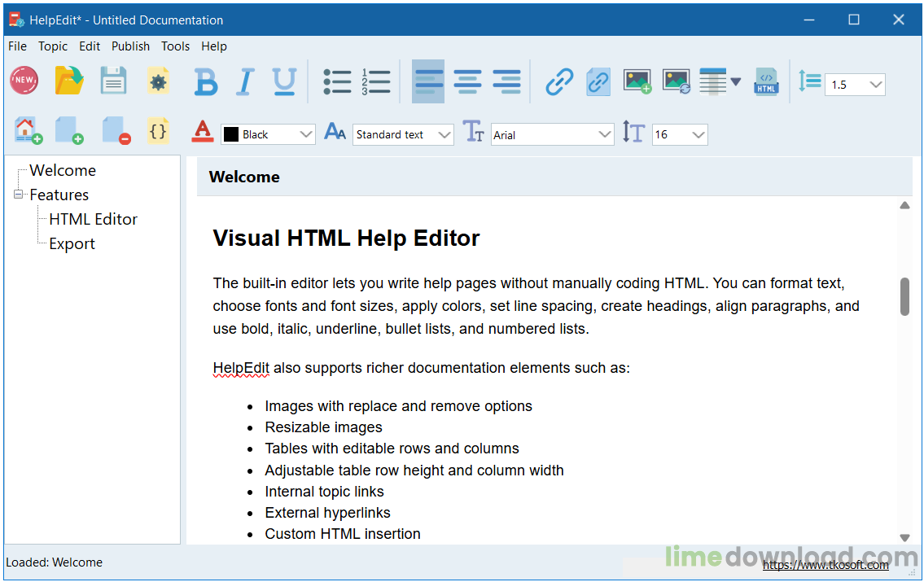The width and height of the screenshot is (924, 582).
Task: Remove topic with page minus icon
Action: [x=116, y=131]
